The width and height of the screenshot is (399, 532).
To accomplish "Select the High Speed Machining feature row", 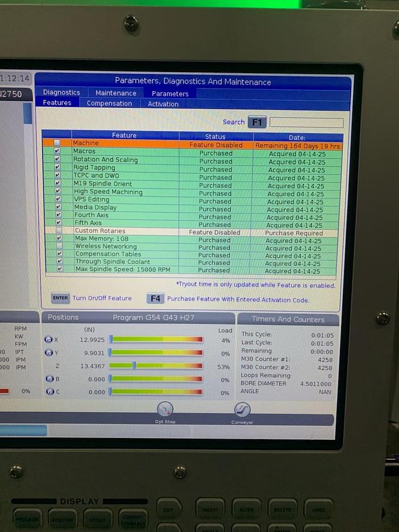I will click(x=108, y=192).
